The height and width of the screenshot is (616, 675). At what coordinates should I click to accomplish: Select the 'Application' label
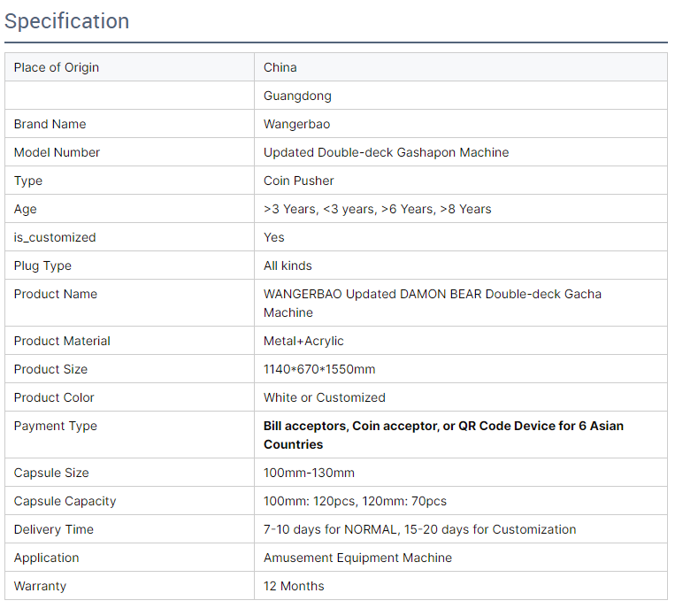click(47, 558)
